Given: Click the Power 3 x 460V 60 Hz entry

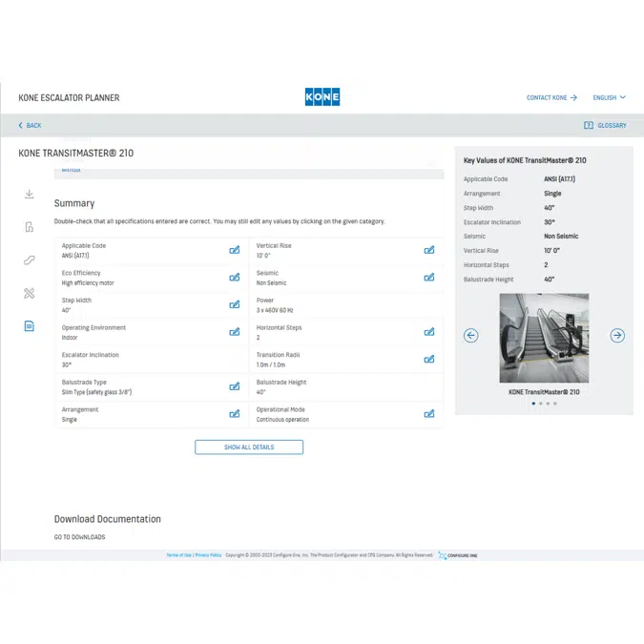Looking at the screenshot, I should coord(345,305).
